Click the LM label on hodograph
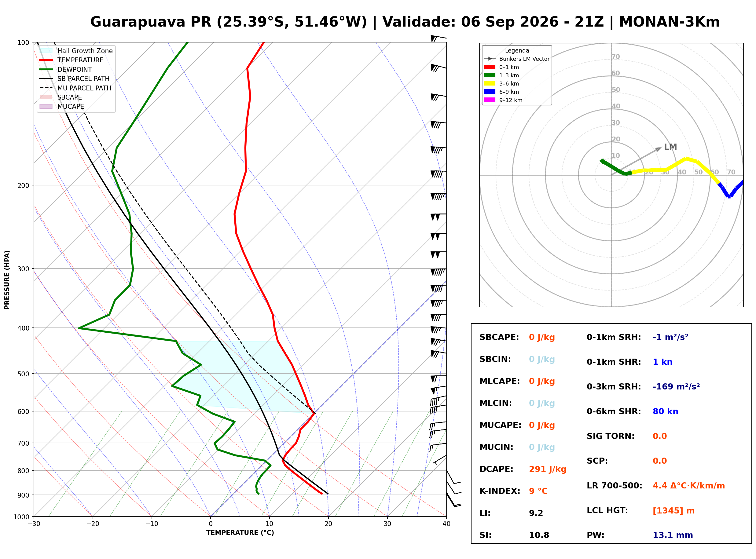Viewport: 756px width, 559px height. [x=670, y=147]
